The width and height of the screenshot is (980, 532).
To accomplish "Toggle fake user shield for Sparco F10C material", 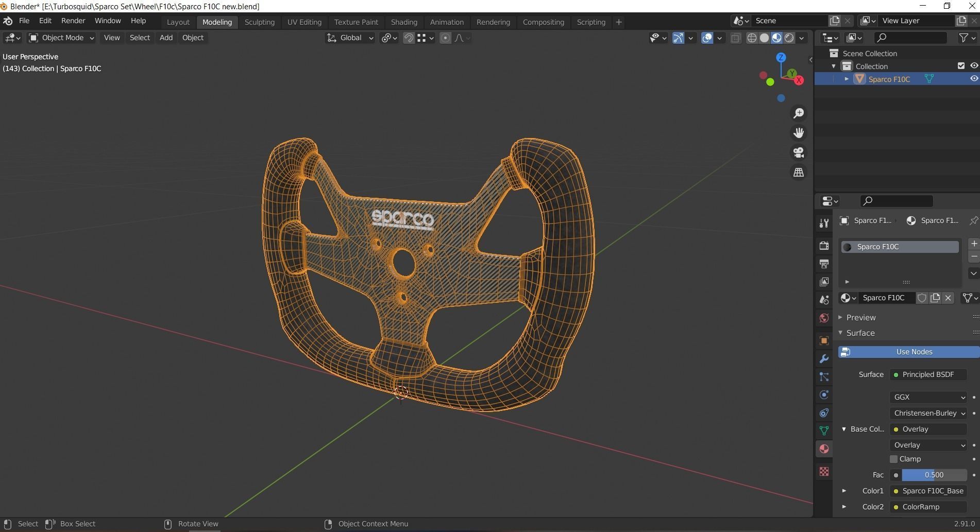I will pos(922,298).
